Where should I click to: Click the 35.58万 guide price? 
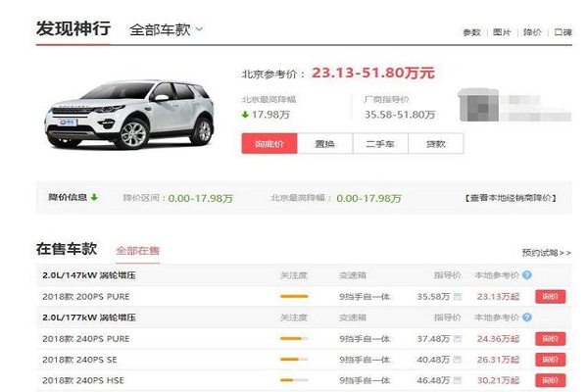coord(433,297)
